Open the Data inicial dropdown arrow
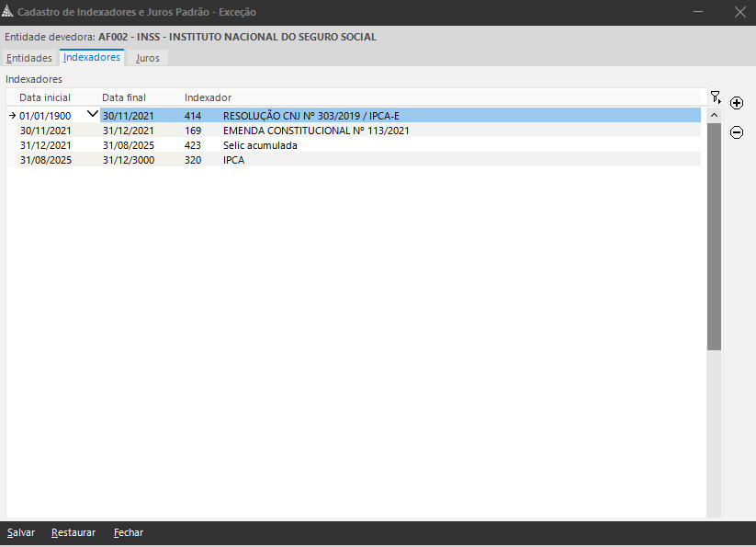Viewport: 756px width, 547px height. pos(92,114)
